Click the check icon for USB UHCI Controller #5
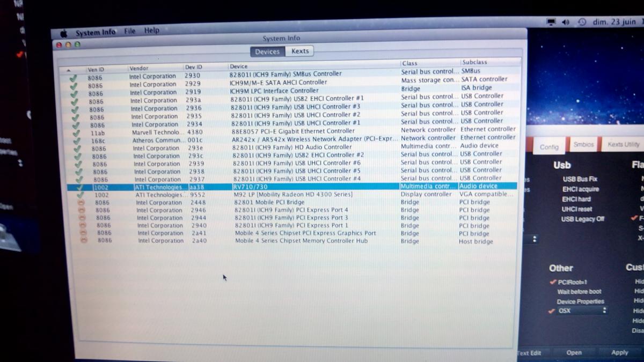 click(79, 172)
